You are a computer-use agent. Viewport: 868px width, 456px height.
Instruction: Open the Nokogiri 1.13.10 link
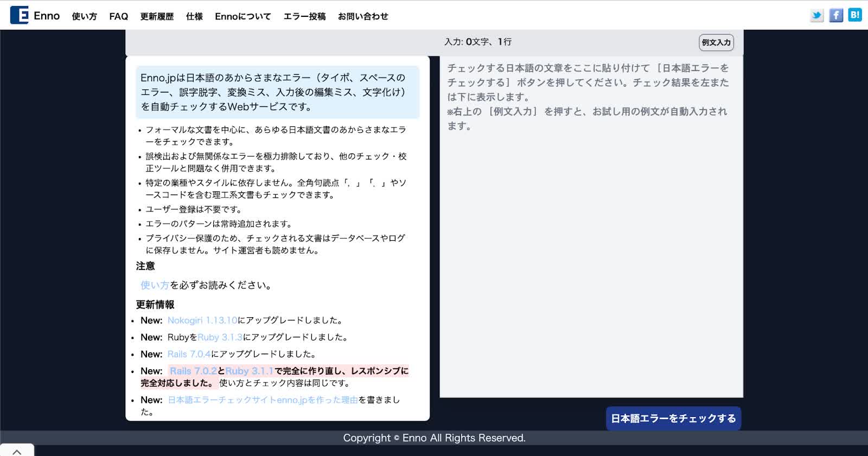[202, 320]
